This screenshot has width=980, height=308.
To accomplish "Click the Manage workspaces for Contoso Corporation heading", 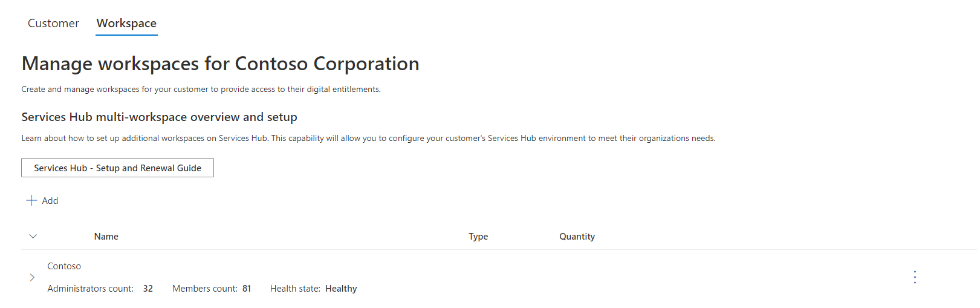I will 220,64.
